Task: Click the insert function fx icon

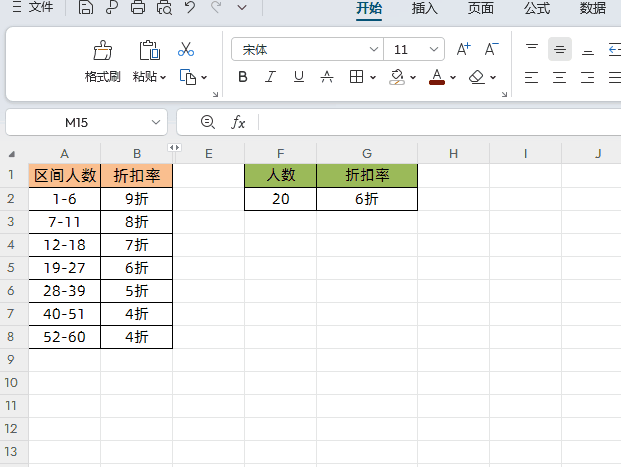Action: [x=238, y=122]
